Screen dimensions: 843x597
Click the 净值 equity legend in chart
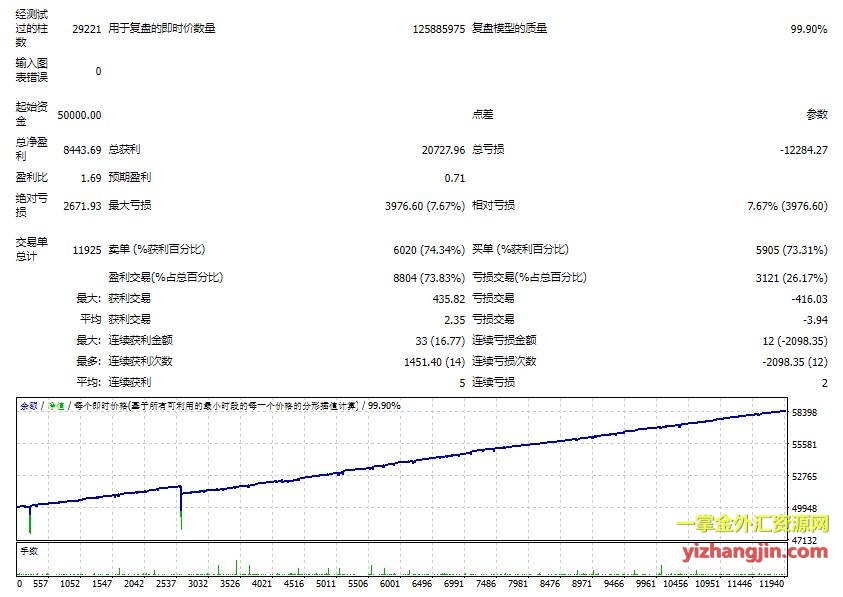56,406
